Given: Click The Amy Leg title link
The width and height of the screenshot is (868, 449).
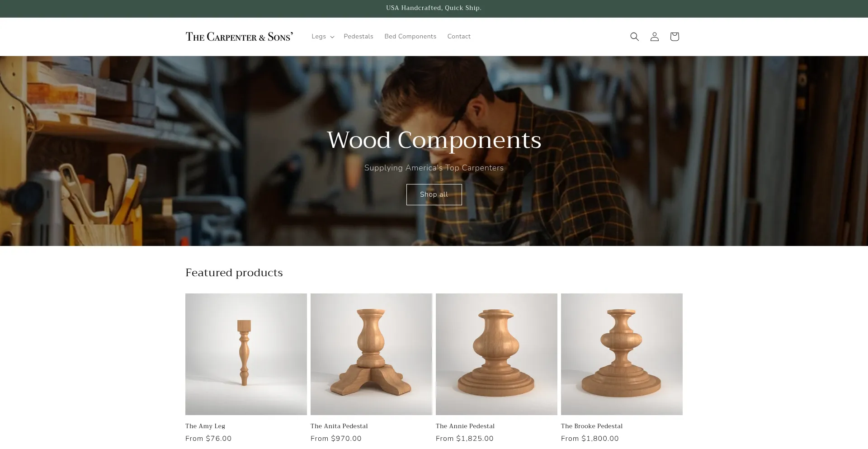Looking at the screenshot, I should pyautogui.click(x=205, y=426).
